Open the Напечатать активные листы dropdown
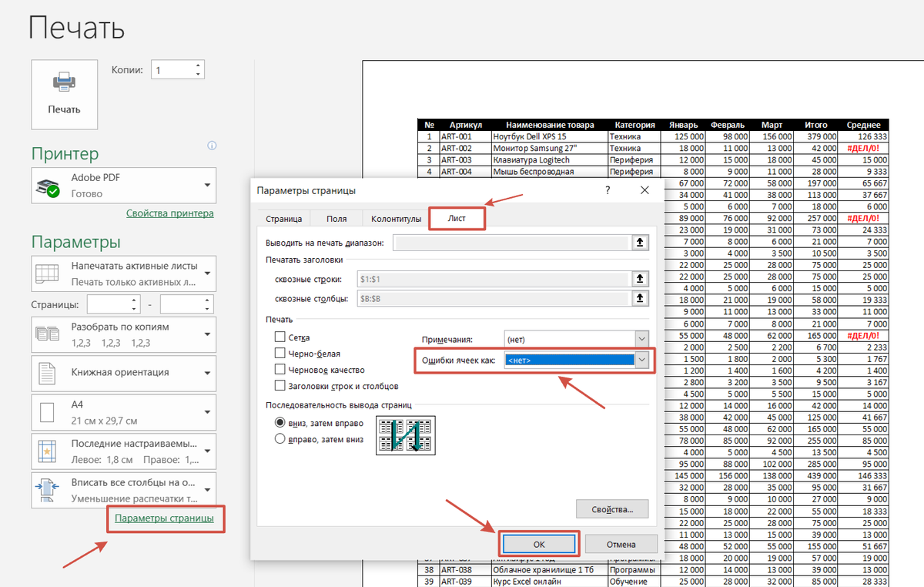This screenshot has height=587, width=924. click(x=124, y=273)
